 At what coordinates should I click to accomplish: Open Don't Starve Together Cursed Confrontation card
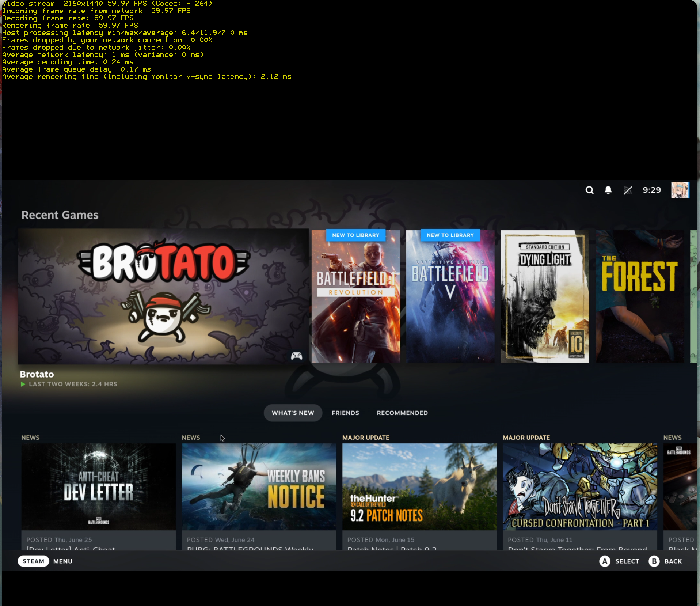pos(580,497)
